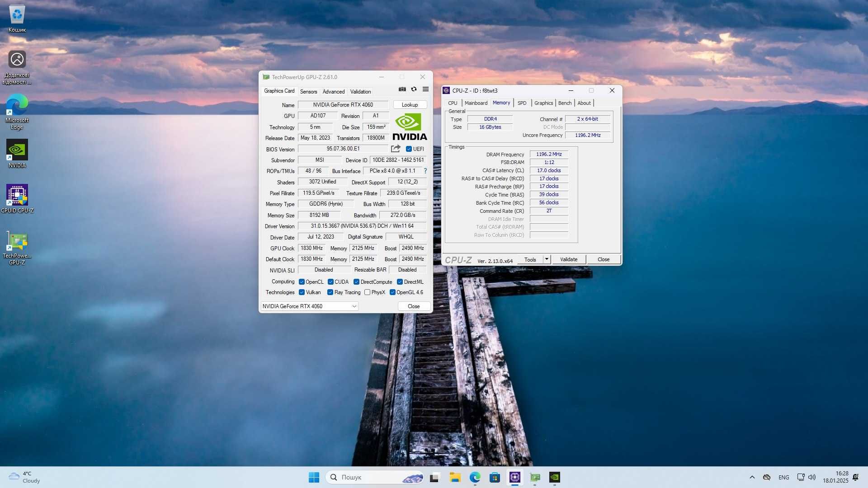This screenshot has height=488, width=868.
Task: Open the Recycle Bin desktop icon
Action: coord(17,19)
